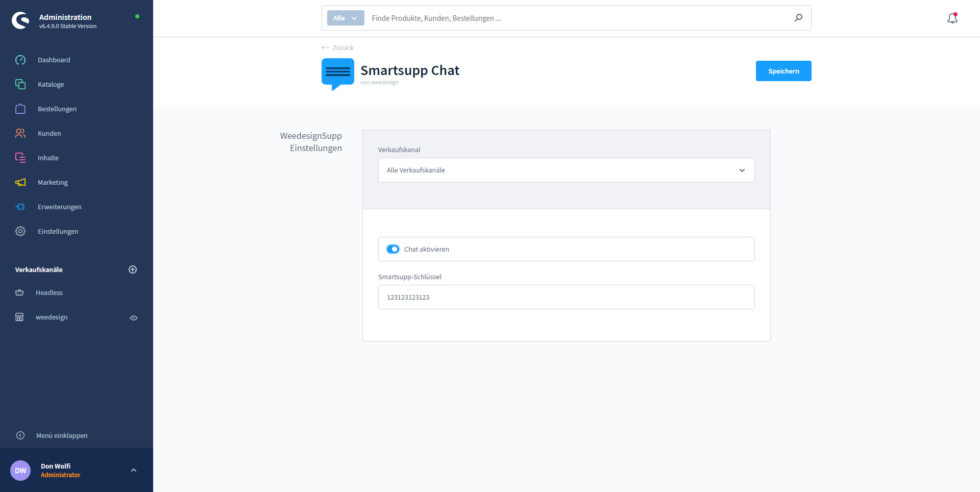Click the Administration title text
Screen dimensions: 980x492
(x=65, y=17)
